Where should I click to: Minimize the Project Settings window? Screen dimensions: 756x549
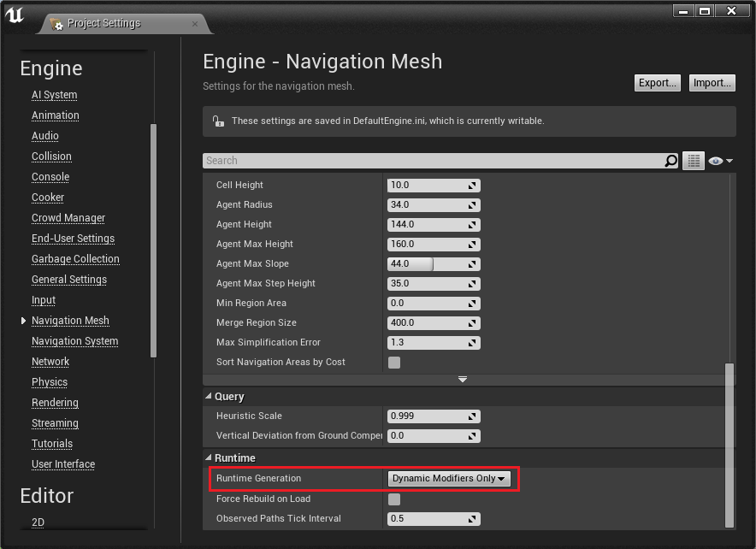coord(683,11)
